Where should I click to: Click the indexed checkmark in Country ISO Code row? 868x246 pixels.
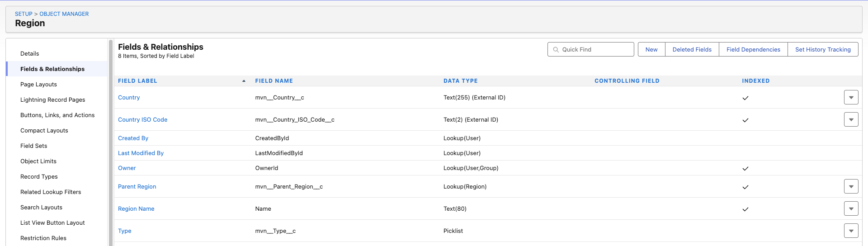click(745, 120)
